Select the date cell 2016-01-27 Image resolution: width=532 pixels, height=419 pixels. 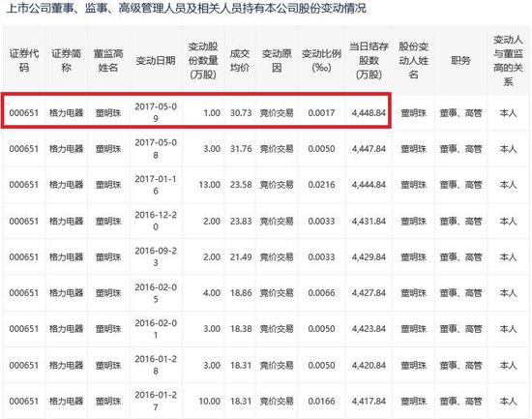[156, 401]
